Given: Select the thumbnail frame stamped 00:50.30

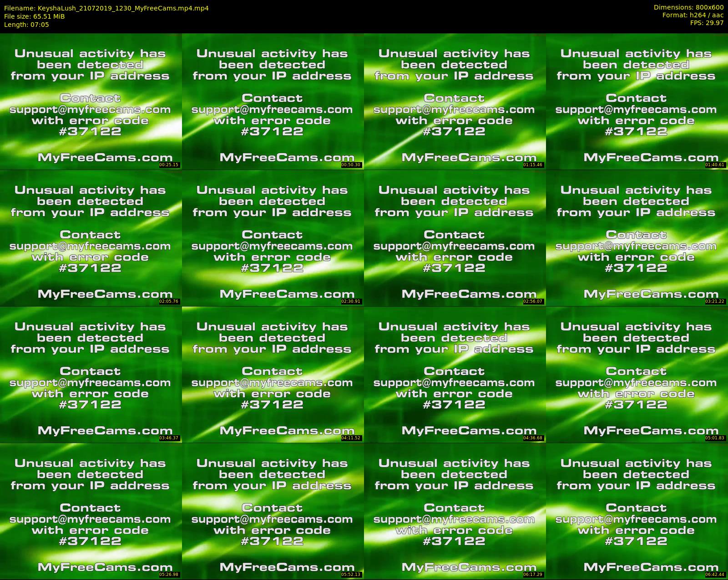Looking at the screenshot, I should tap(273, 101).
